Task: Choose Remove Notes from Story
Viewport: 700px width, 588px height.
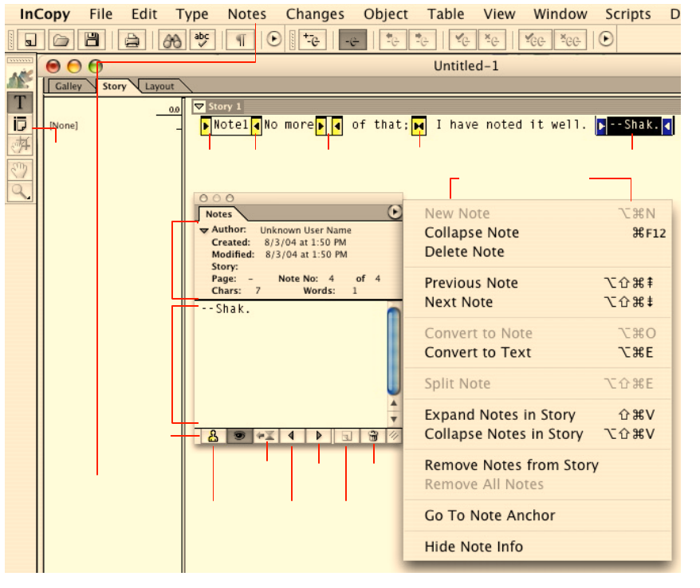Action: click(537, 465)
